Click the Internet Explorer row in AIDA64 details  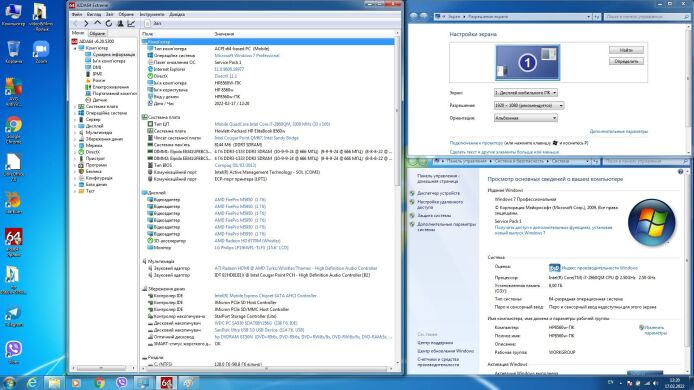tap(268, 70)
